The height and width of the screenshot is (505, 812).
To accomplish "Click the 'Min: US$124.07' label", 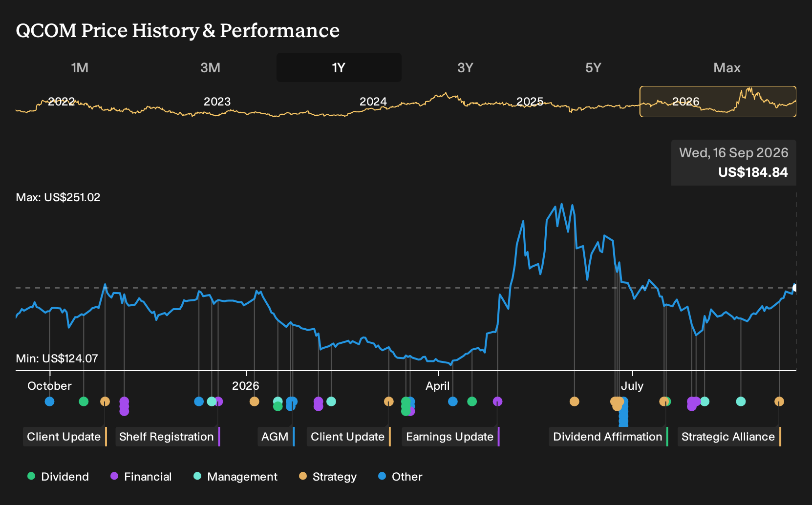I will pyautogui.click(x=57, y=358).
